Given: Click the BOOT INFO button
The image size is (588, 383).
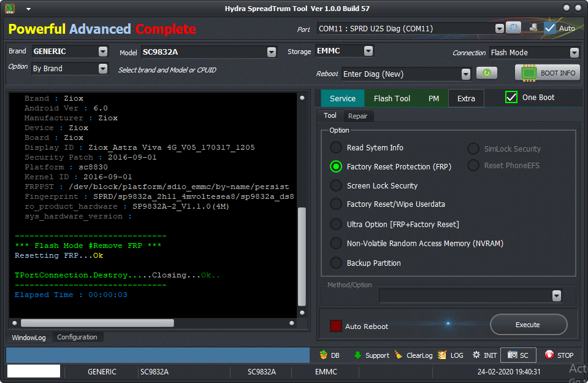Looking at the screenshot, I should [548, 73].
